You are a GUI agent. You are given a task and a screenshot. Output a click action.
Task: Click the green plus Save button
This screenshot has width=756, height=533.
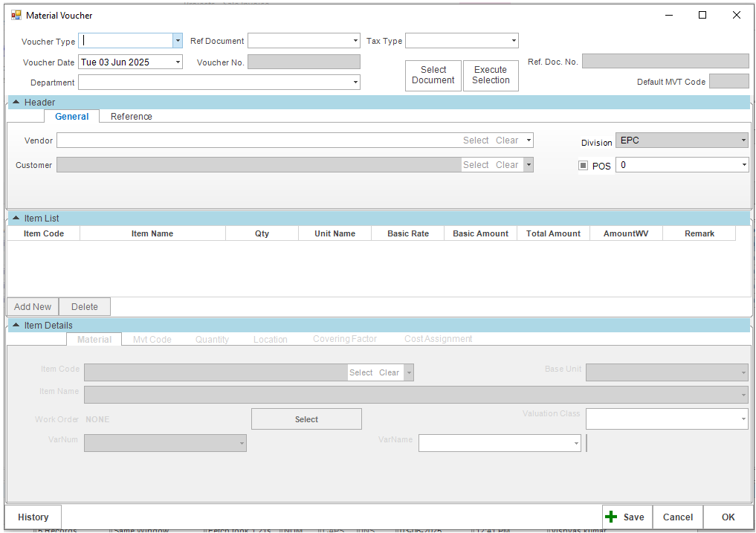point(626,517)
